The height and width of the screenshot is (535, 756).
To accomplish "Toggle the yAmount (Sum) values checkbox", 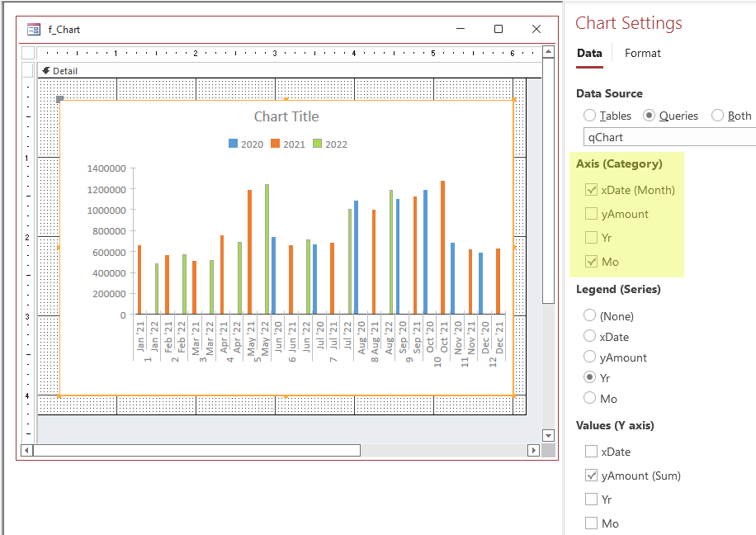I will (591, 476).
